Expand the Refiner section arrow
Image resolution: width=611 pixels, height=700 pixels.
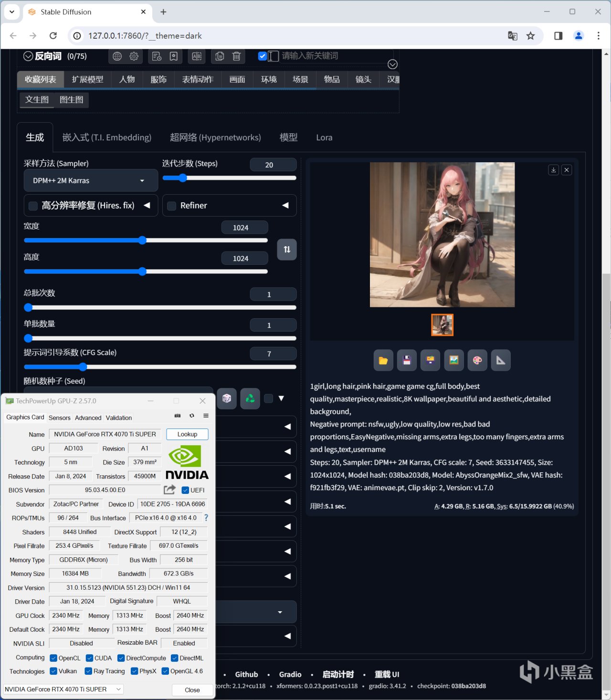(285, 205)
